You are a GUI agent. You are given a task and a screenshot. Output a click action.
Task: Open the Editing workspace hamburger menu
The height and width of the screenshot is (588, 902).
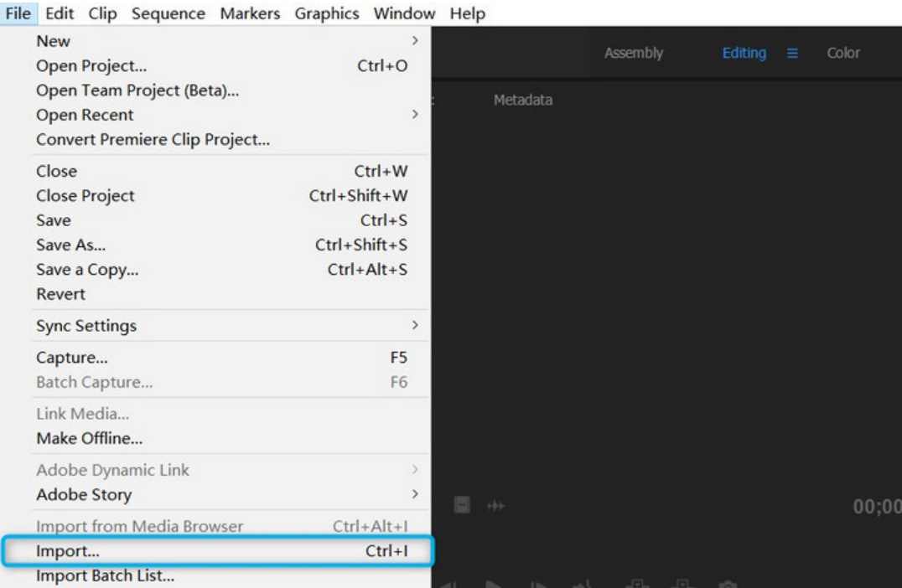tap(792, 53)
